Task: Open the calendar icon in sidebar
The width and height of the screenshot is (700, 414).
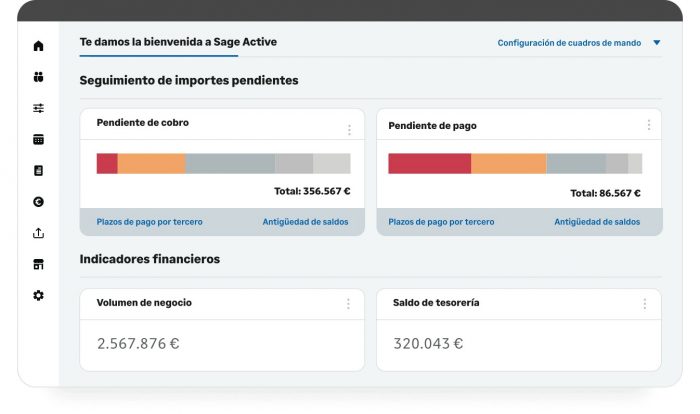Action: click(x=39, y=139)
